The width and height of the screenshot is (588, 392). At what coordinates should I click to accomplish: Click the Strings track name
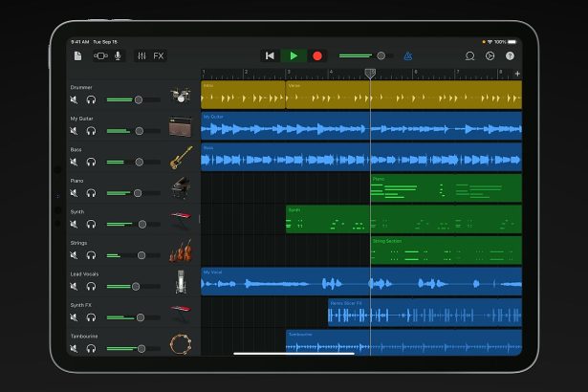click(78, 243)
